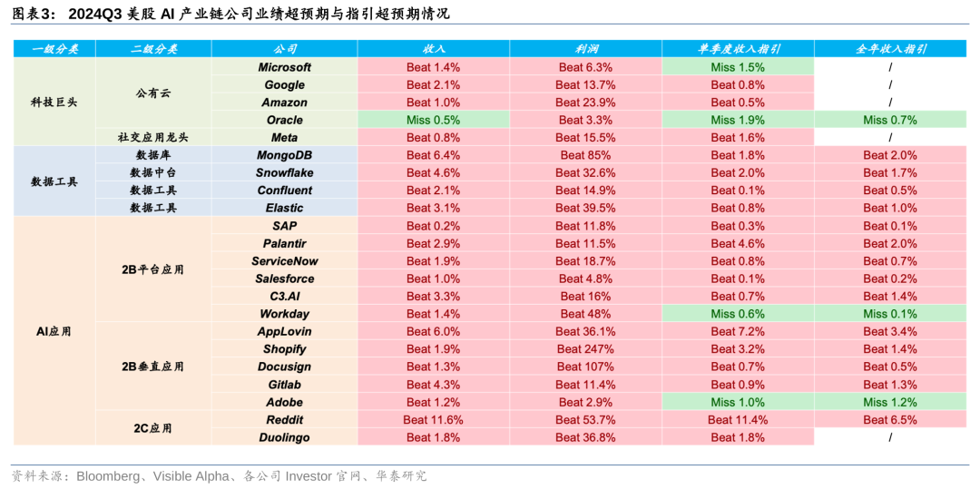Click the Microsoft company name cell
The height and width of the screenshot is (489, 980).
284,67
